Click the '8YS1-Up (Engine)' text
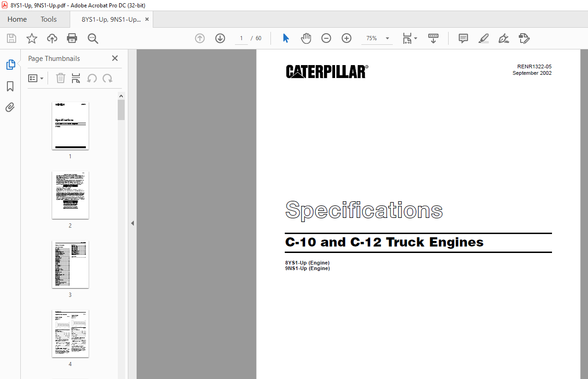 point(307,263)
